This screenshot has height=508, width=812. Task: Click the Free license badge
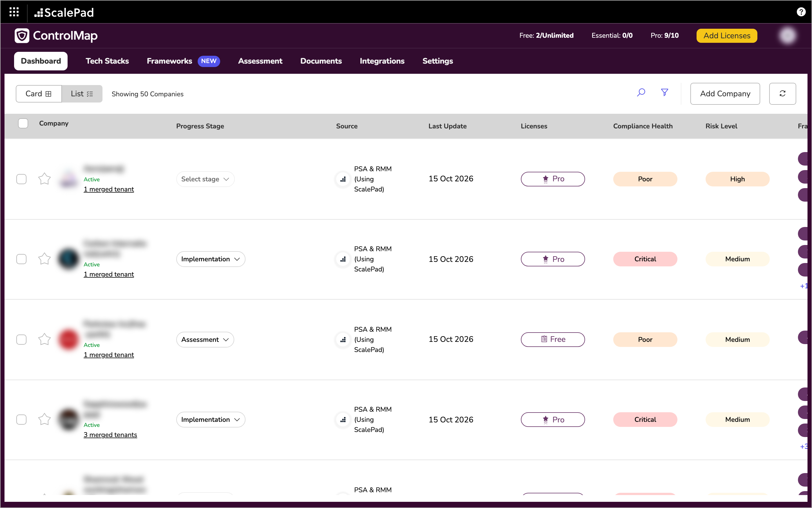553,339
